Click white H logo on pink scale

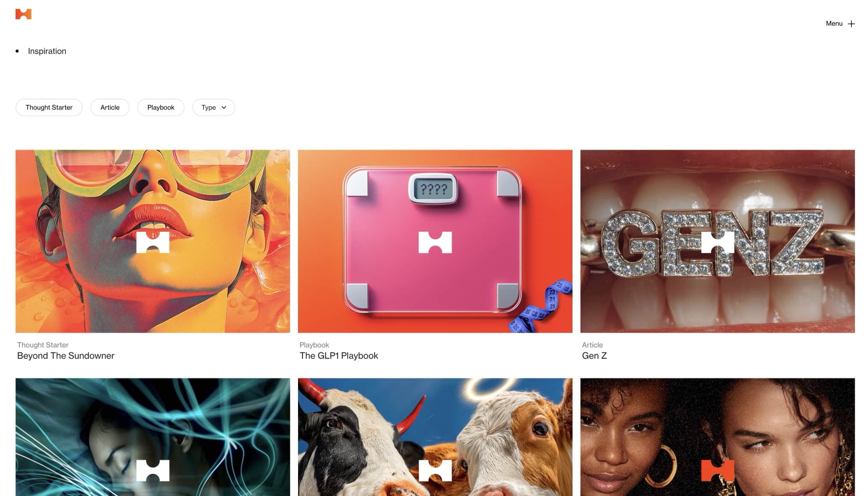[435, 242]
